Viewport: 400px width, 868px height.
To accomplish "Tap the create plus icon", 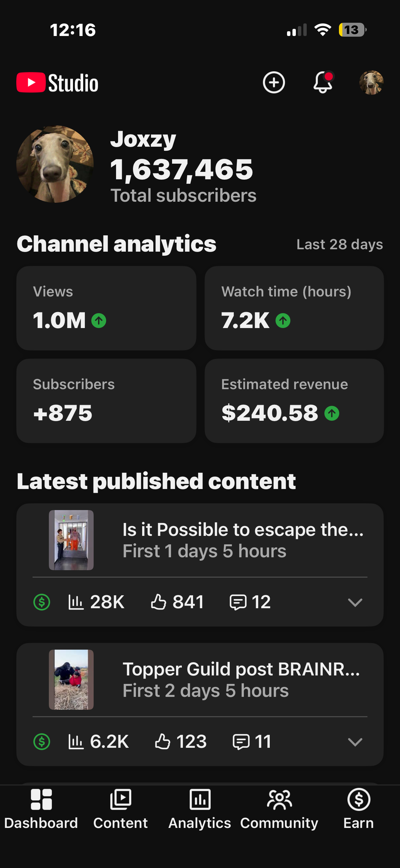I will (x=274, y=83).
